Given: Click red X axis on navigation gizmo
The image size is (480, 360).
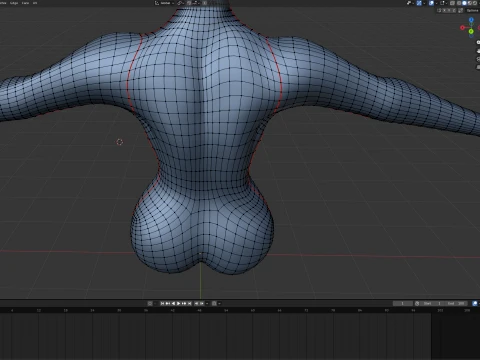Looking at the screenshot, I should click(x=462, y=28).
